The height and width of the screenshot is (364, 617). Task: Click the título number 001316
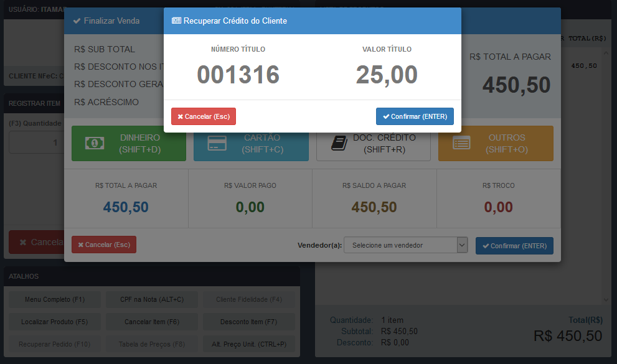[x=238, y=75]
